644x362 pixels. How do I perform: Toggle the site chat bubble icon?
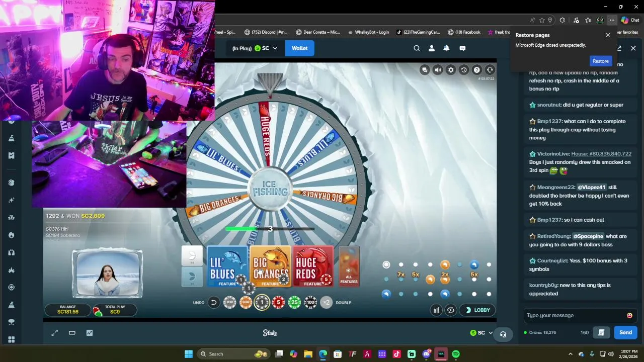pos(462,48)
